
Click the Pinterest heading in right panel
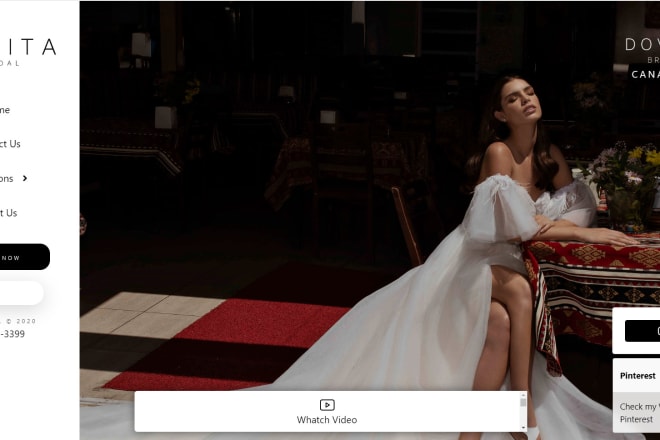pos(637,376)
